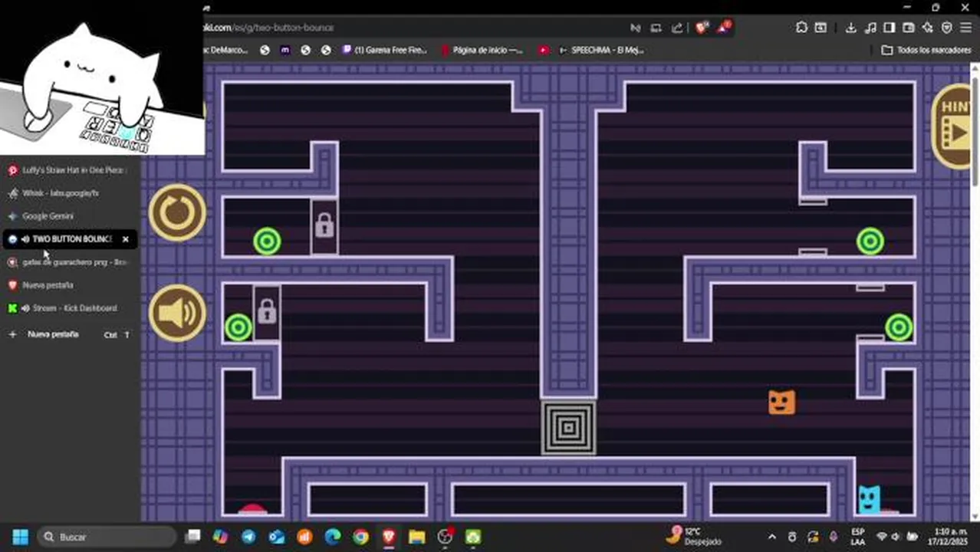Select the Nueva pestaña tab with Brave icon
The height and width of the screenshot is (552, 980).
tap(69, 285)
